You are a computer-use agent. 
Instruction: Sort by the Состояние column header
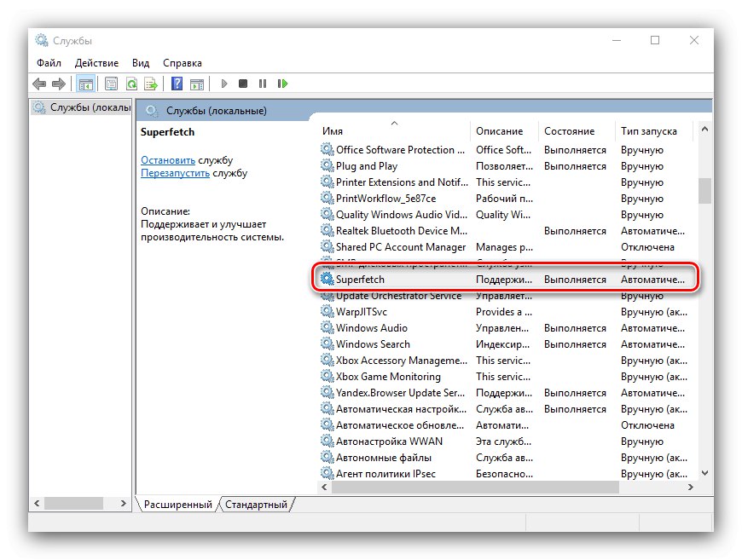[x=577, y=131]
